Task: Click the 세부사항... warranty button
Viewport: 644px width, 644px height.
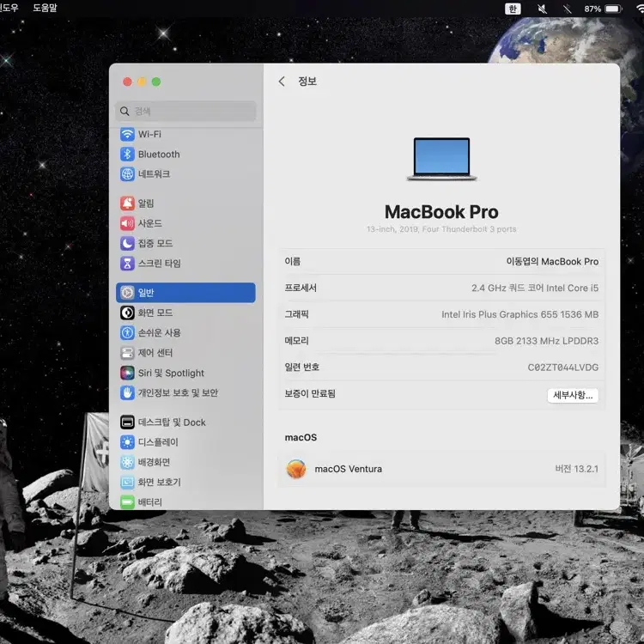Action: coord(573,395)
